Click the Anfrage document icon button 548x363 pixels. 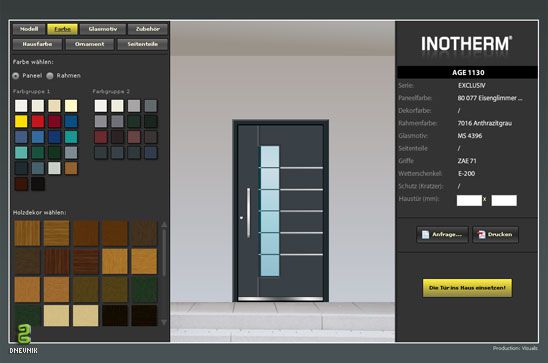click(x=442, y=234)
